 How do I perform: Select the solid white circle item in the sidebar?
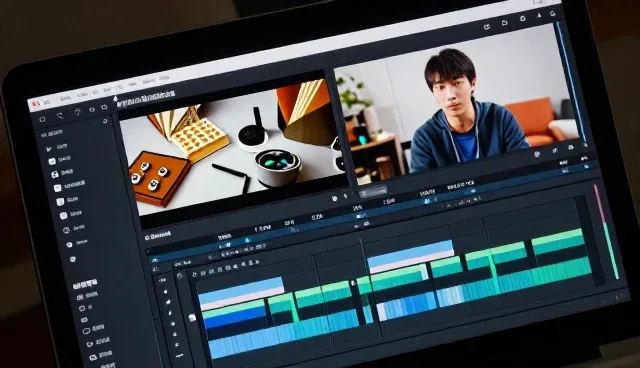(x=69, y=245)
